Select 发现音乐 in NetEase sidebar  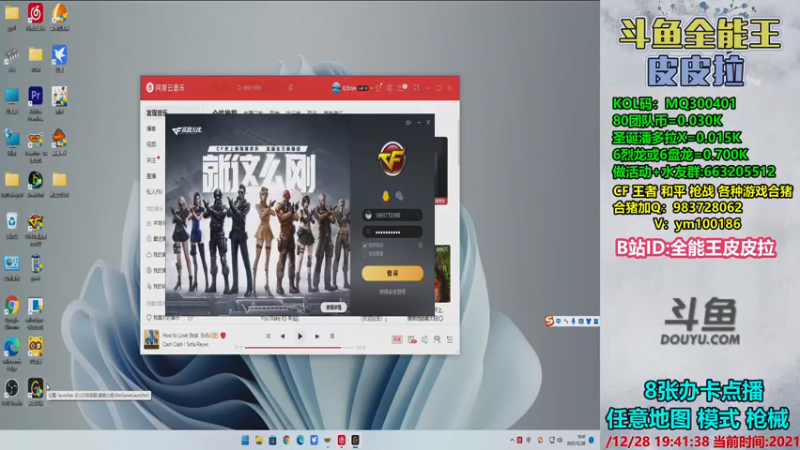(157, 113)
